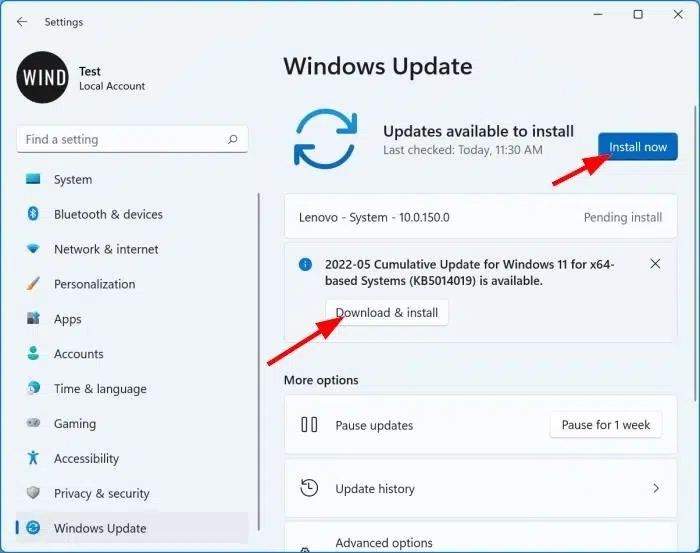Image resolution: width=700 pixels, height=553 pixels.
Task: Click the Accessibility figure icon
Action: [33, 457]
